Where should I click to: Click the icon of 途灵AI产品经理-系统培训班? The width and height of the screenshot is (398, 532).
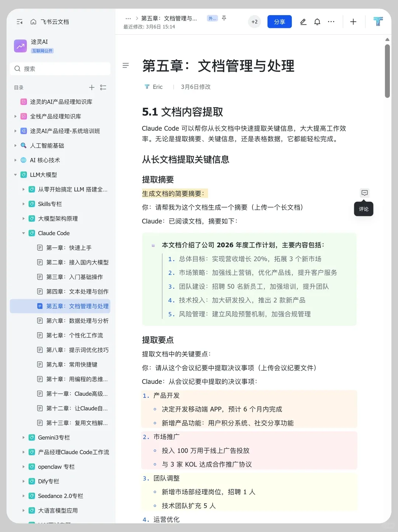tap(24, 131)
